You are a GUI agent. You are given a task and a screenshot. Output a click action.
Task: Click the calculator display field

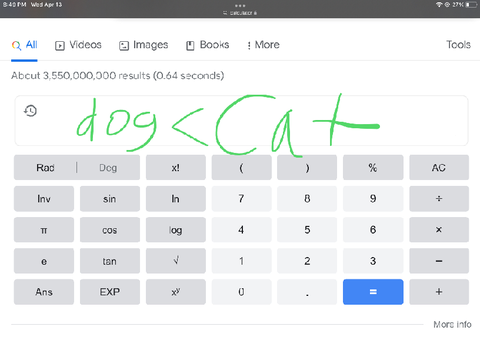pyautogui.click(x=241, y=121)
